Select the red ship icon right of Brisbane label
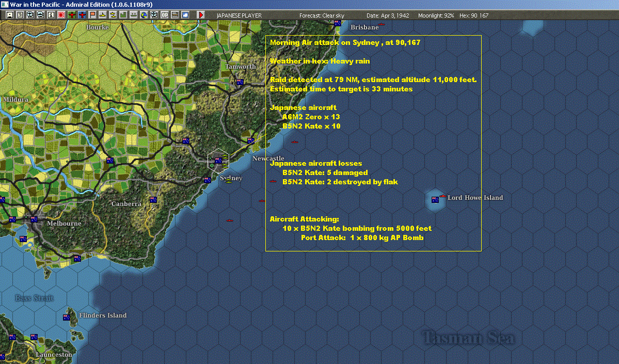 (x=382, y=24)
